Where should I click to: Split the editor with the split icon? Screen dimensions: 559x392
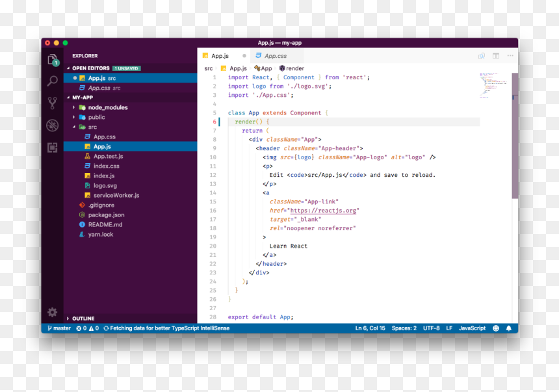[x=496, y=56]
